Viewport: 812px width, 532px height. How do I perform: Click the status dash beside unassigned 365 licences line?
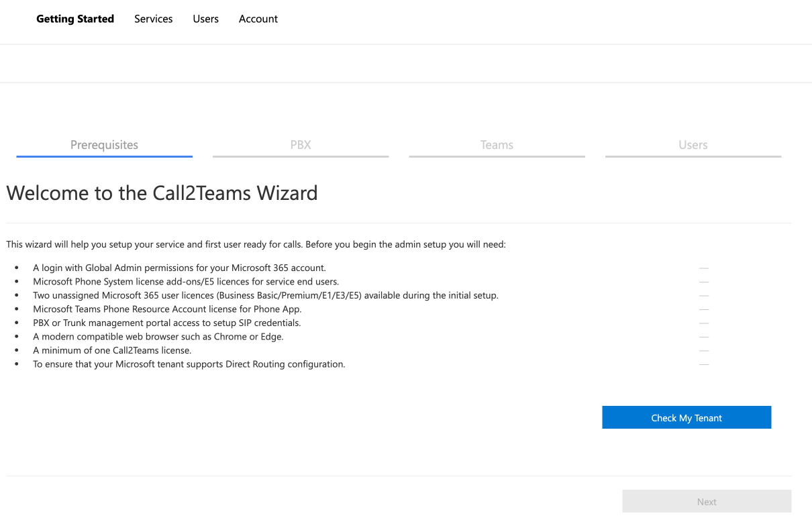(704, 295)
